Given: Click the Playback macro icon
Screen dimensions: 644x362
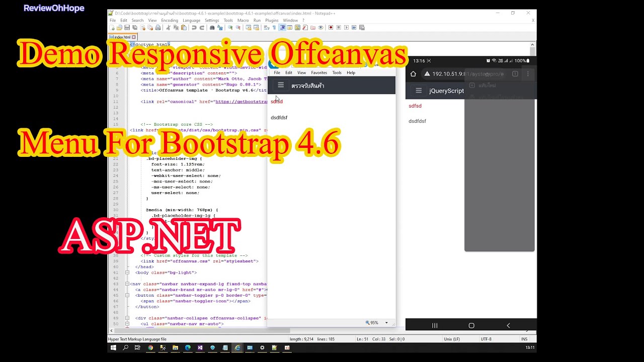Looking at the screenshot, I should click(346, 27).
